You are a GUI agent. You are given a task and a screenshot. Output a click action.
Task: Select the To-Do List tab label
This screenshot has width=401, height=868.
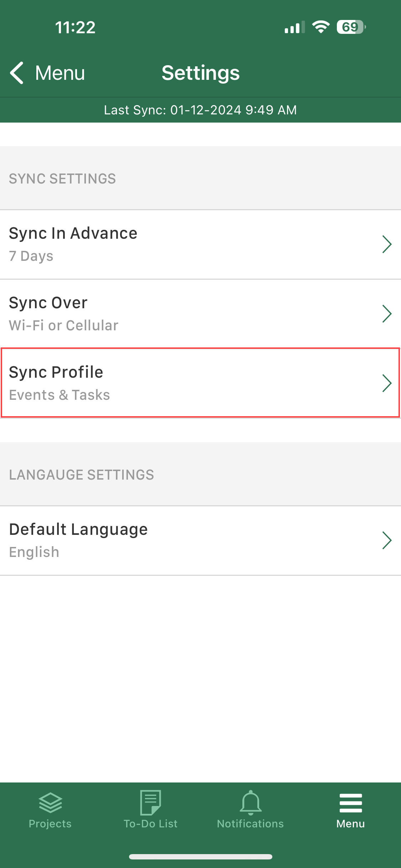point(150,824)
